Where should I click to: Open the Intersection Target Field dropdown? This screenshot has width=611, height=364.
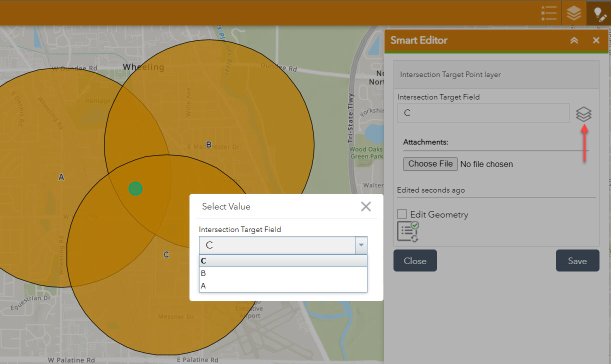point(361,245)
